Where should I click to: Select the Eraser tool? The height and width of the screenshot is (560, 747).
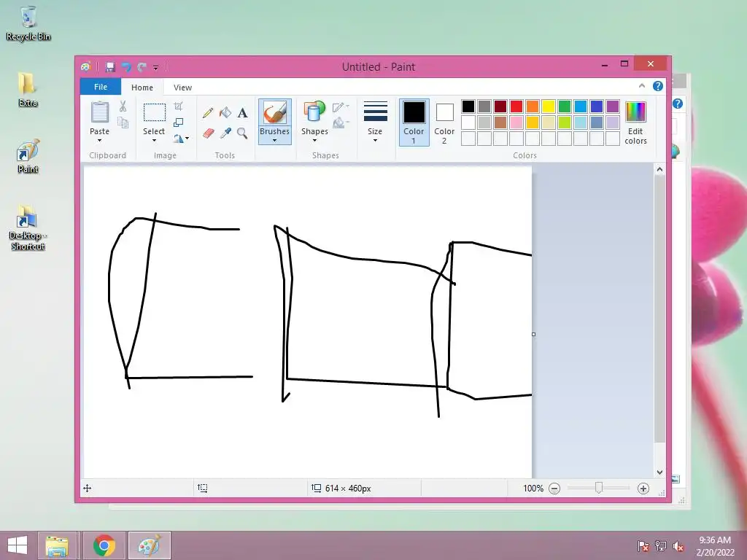pos(208,133)
